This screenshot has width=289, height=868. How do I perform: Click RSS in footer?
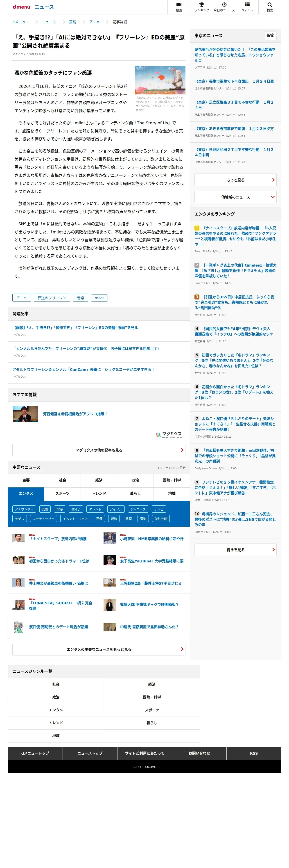point(254,753)
